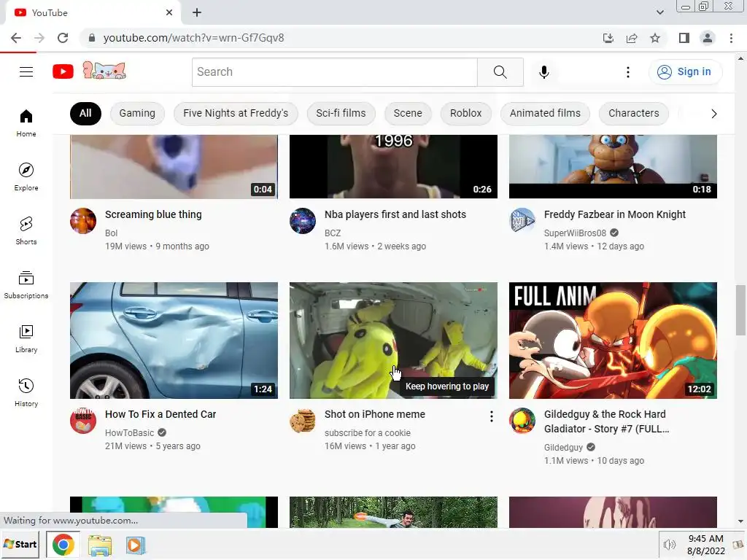Viewport: 747px width, 560px height.
Task: Click the YouTube search field
Action: tap(335, 72)
